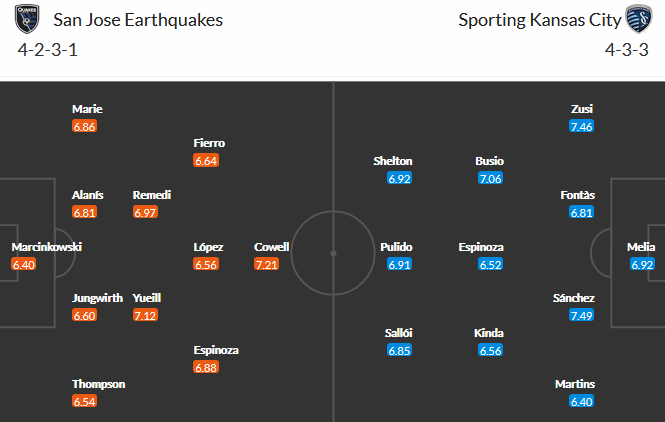Click the Sporting Kansas City crest logo
The image size is (665, 422).
click(639, 19)
